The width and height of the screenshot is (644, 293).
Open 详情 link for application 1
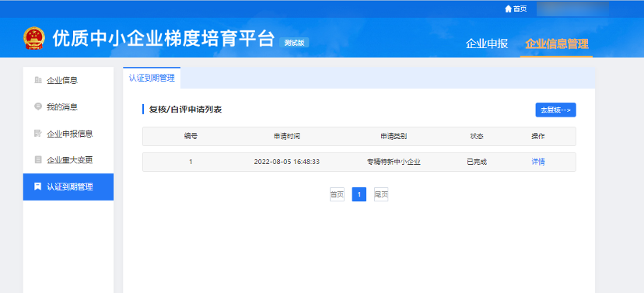(x=538, y=162)
